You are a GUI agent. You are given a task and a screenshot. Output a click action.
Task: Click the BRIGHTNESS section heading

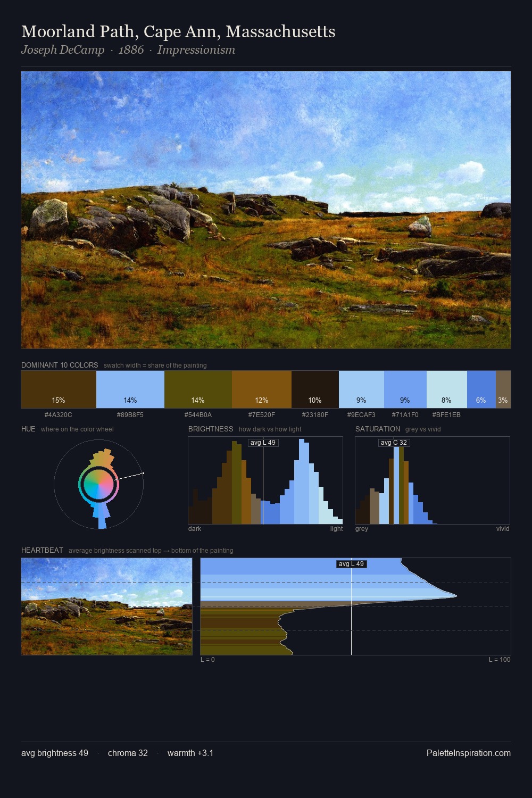tap(211, 429)
